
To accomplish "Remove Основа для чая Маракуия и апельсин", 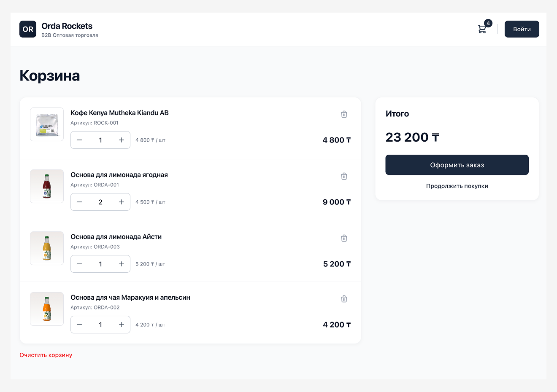I will pyautogui.click(x=344, y=299).
